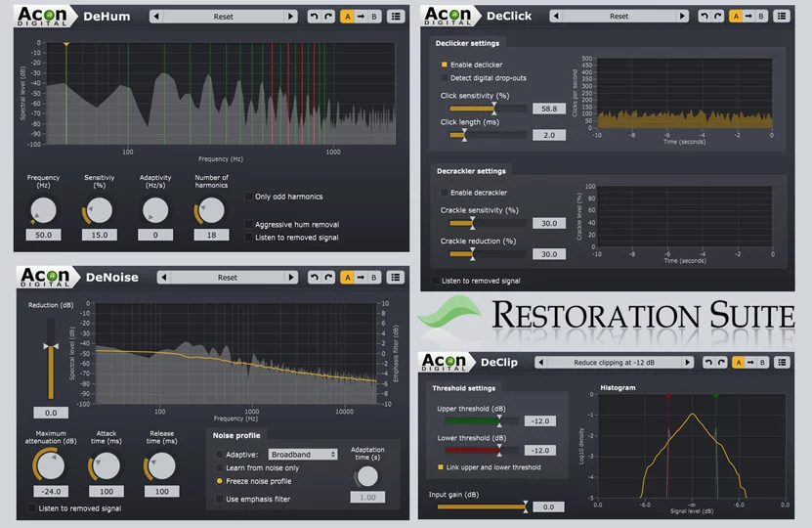Viewport: 812px width, 528px height.
Task: Click the undo arrow in DeClip
Action: point(708,362)
